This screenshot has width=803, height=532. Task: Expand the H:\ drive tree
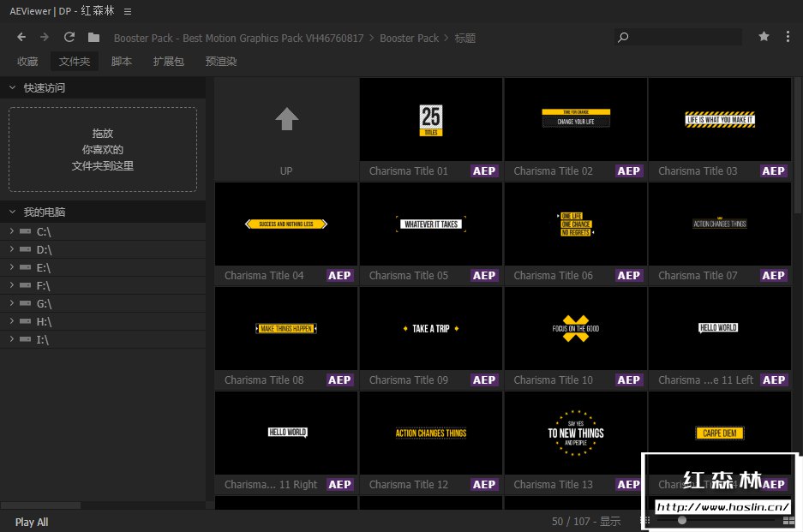tap(11, 321)
